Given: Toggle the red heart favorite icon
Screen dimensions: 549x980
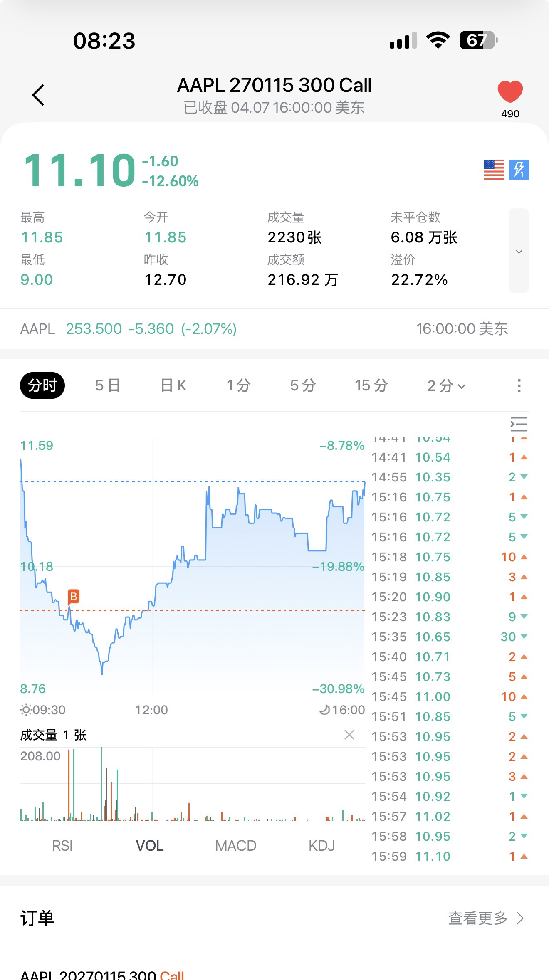Looking at the screenshot, I should click(x=510, y=92).
